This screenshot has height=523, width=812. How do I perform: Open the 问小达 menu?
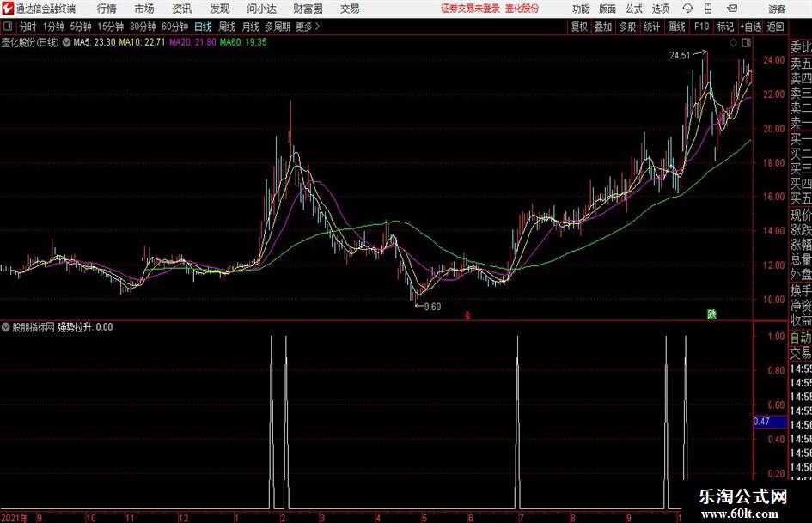261,9
